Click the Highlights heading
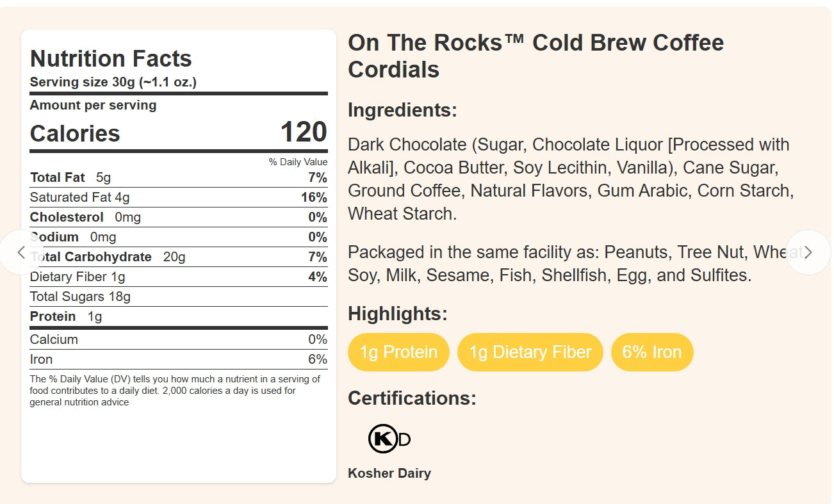This screenshot has height=504, width=834. pyautogui.click(x=397, y=314)
